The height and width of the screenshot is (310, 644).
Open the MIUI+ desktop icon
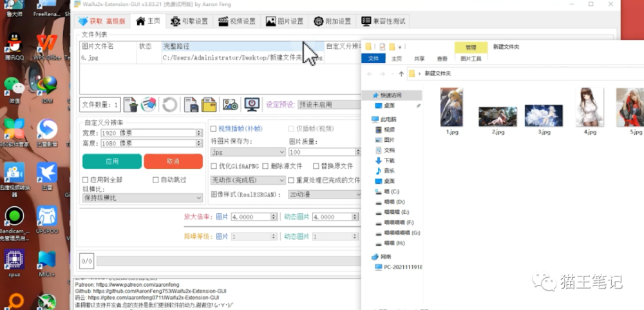[47, 263]
